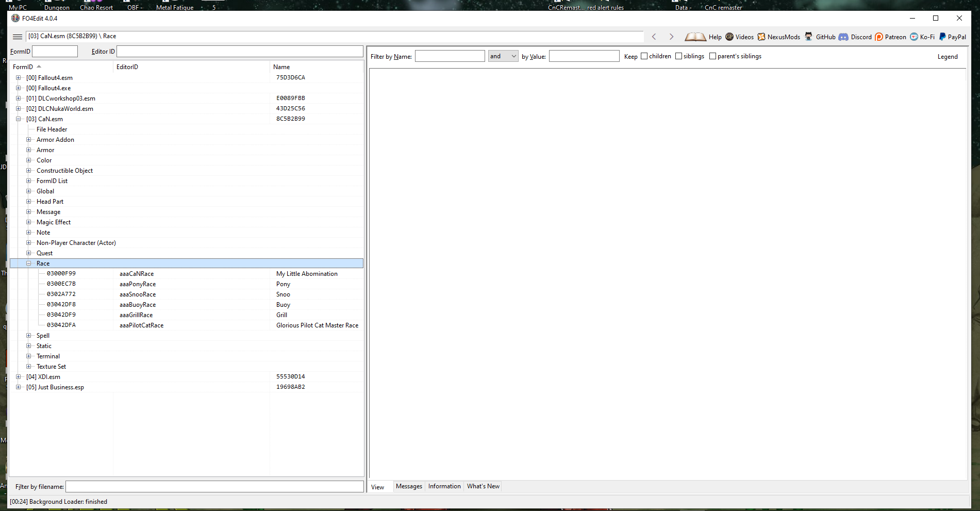Open Chao Resort desktop shortcut
The height and width of the screenshot is (511, 980).
click(96, 5)
